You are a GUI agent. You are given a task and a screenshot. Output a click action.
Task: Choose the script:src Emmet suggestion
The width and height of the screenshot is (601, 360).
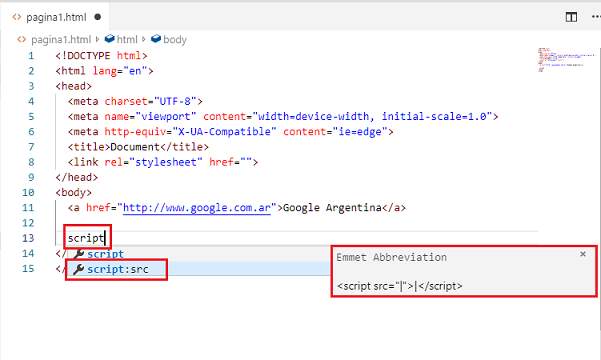[199, 269]
